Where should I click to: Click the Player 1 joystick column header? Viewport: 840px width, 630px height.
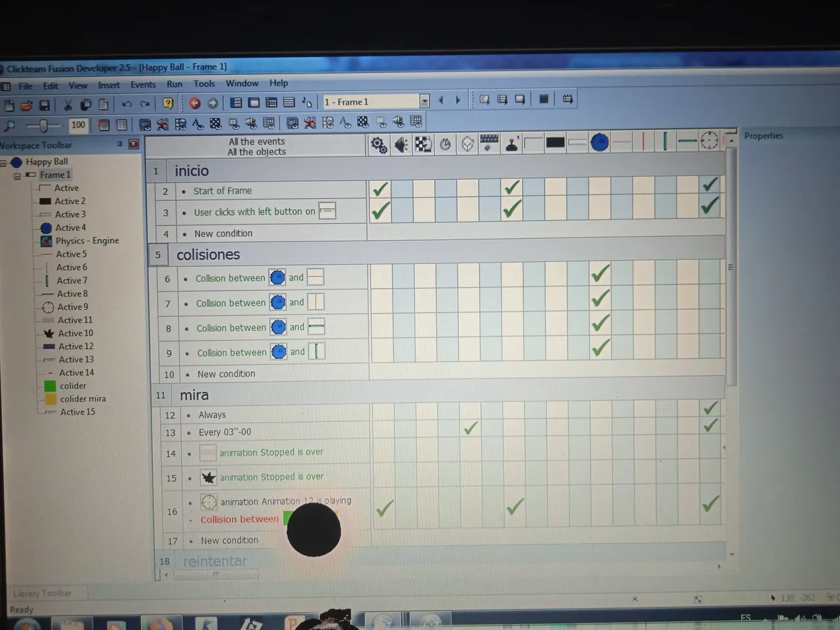pyautogui.click(x=512, y=143)
